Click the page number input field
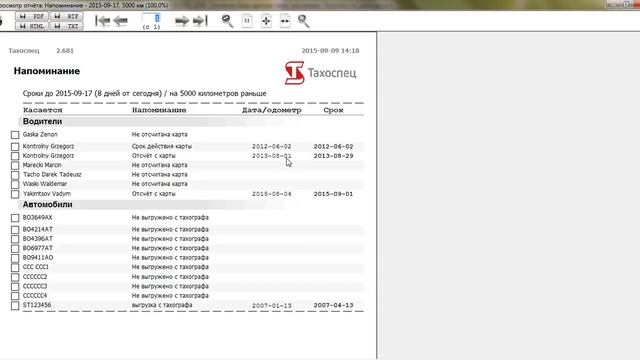 (151, 18)
